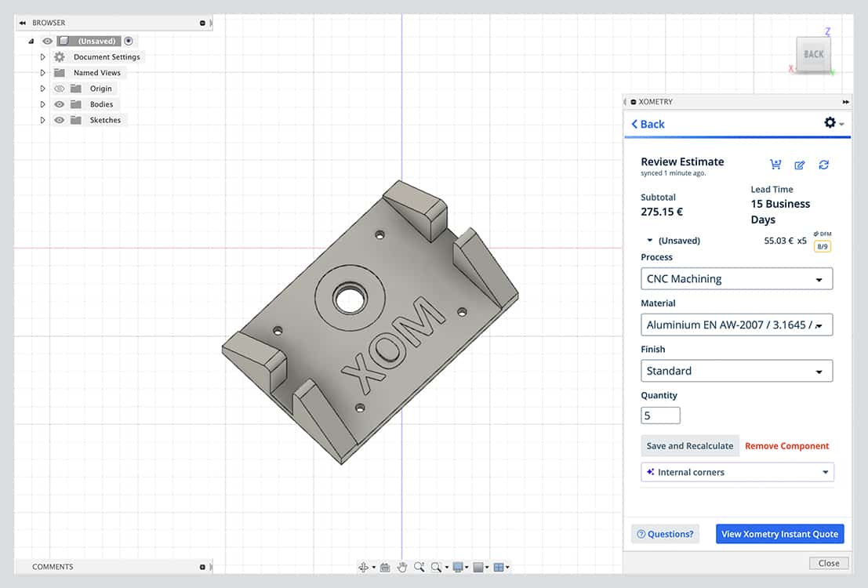The image size is (868, 588).
Task: Click the Named Views folder icon
Action: [60, 73]
